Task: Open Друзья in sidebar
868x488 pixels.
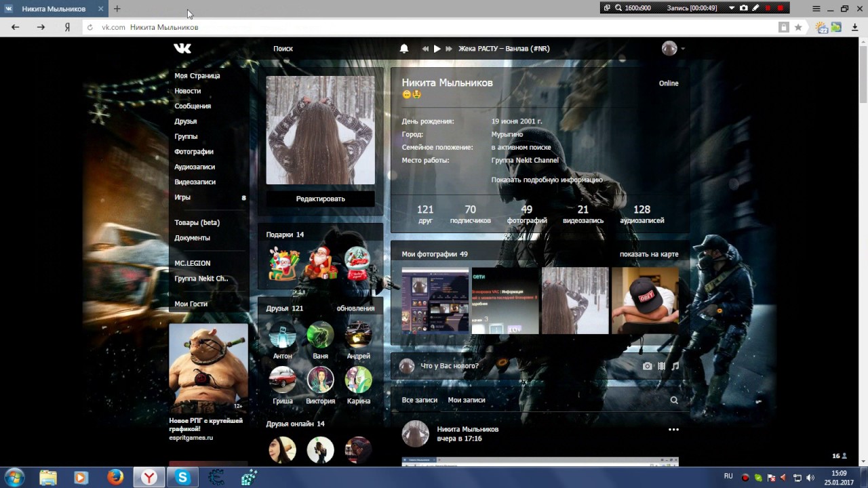Action: 186,121
